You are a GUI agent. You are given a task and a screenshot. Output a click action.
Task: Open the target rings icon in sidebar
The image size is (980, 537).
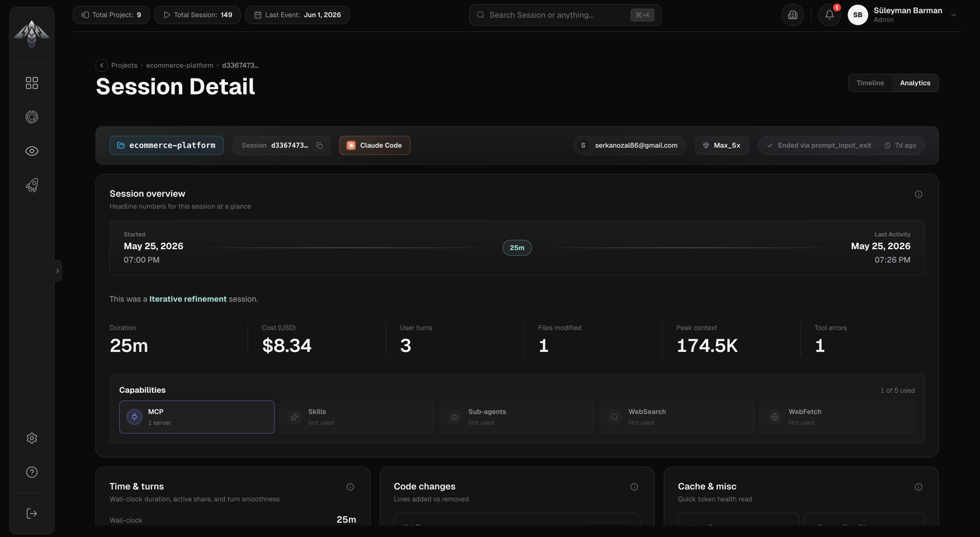pyautogui.click(x=32, y=117)
